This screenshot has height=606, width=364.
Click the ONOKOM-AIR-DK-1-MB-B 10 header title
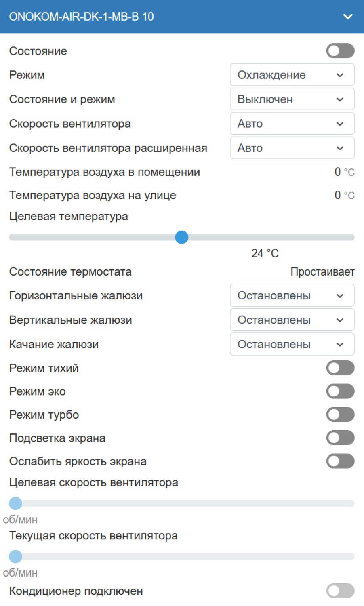pos(81,17)
